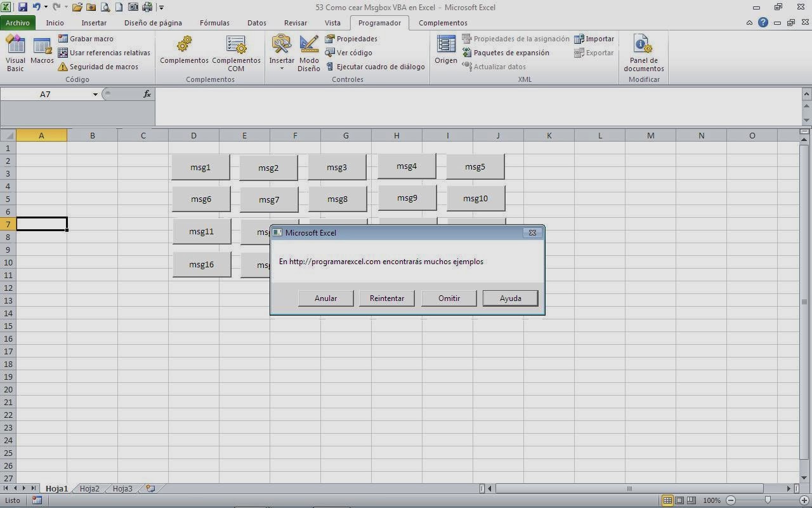Open the XML Origen panel
The image size is (812, 508).
click(x=446, y=50)
